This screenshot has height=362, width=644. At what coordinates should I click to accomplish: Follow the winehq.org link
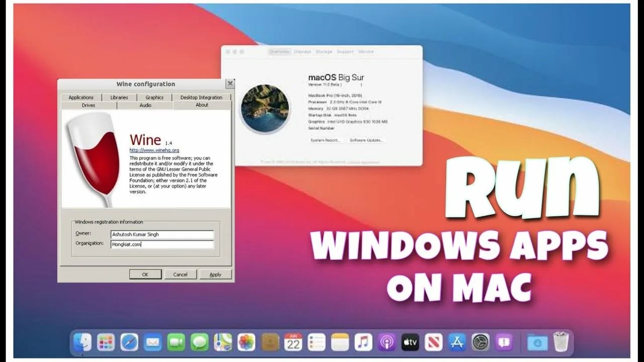click(154, 150)
